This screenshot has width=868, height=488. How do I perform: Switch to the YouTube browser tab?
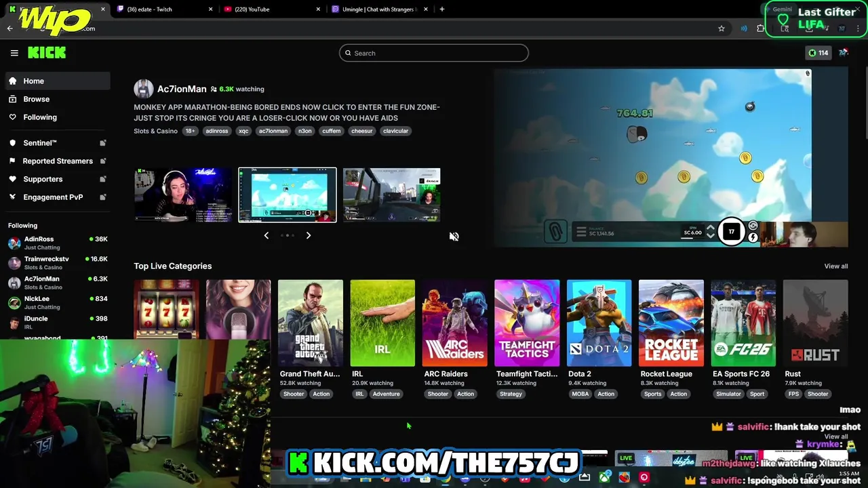(271, 9)
